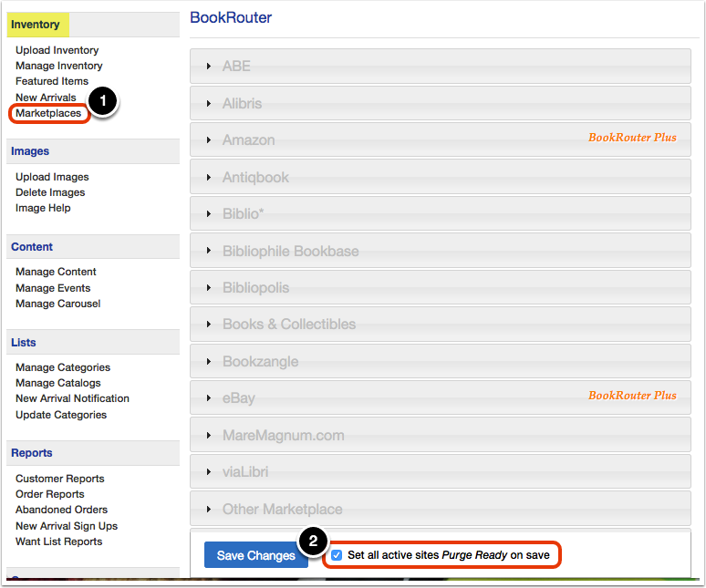
Task: Open Delete Images link
Action: tap(50, 192)
